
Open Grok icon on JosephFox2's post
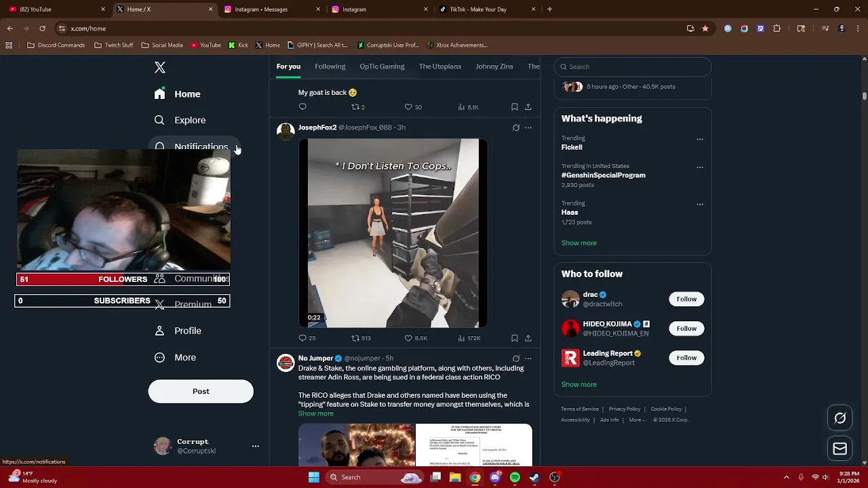coord(516,127)
